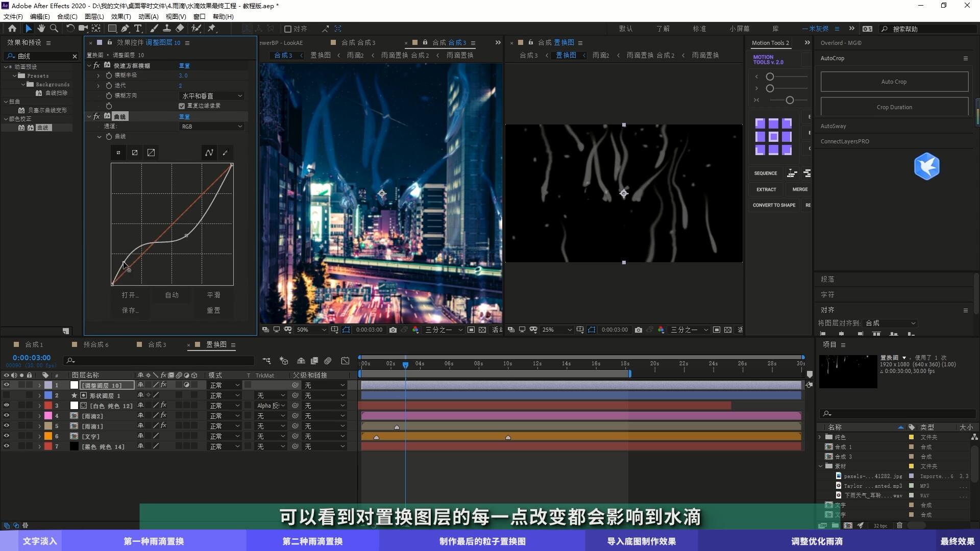Hide layer 黑色 纯色 14 with eye toggle

[6, 446]
